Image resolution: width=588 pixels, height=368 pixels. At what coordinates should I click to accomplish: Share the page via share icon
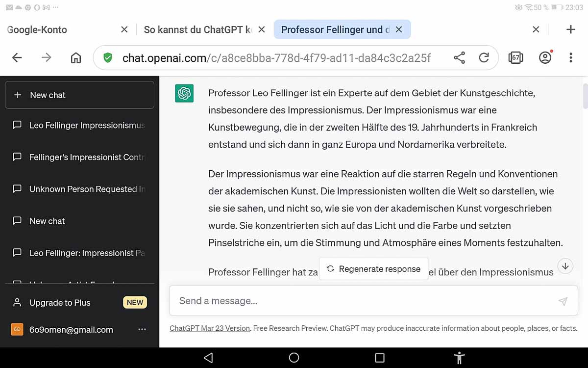(459, 58)
